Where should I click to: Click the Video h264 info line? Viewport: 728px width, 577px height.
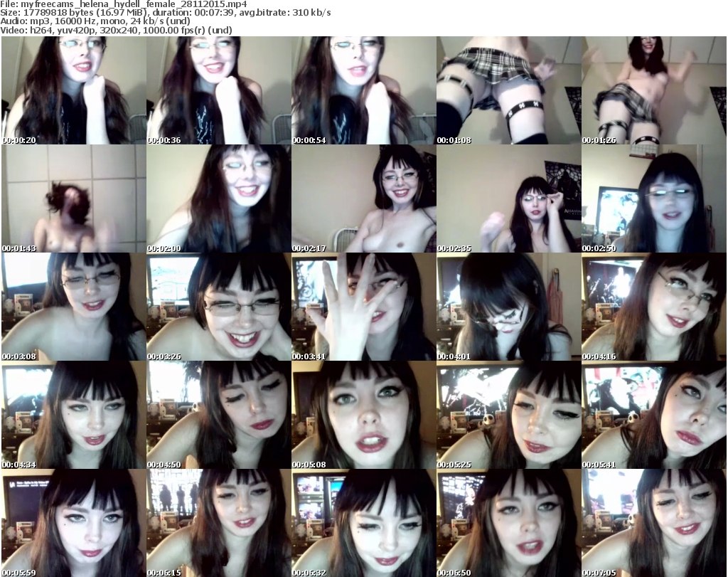(116, 30)
